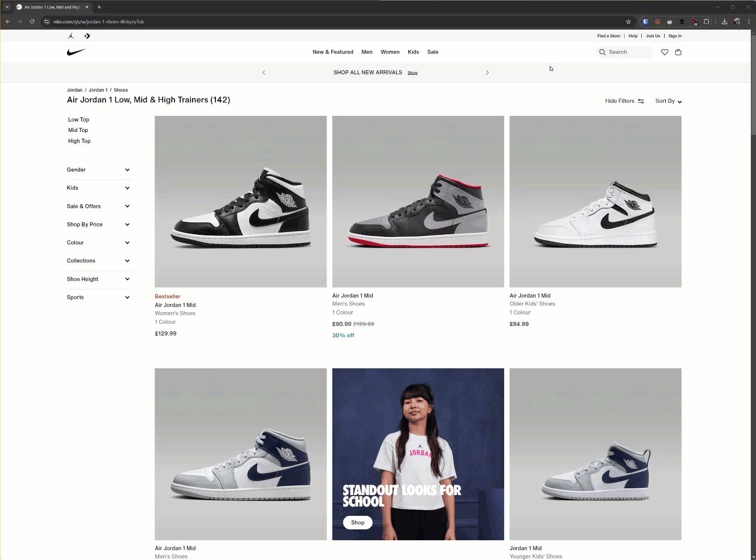Screen dimensions: 756x560
Task: Focus the Nike Search input field
Action: tap(624, 52)
